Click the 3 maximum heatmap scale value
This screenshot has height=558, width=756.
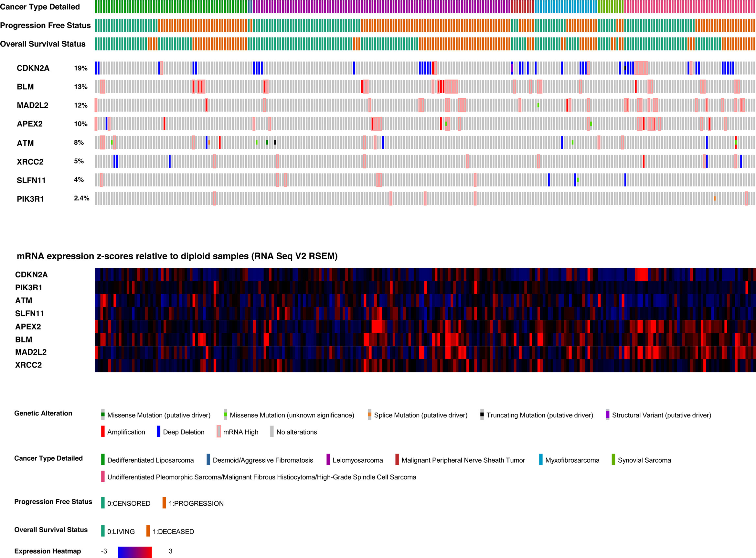click(171, 551)
